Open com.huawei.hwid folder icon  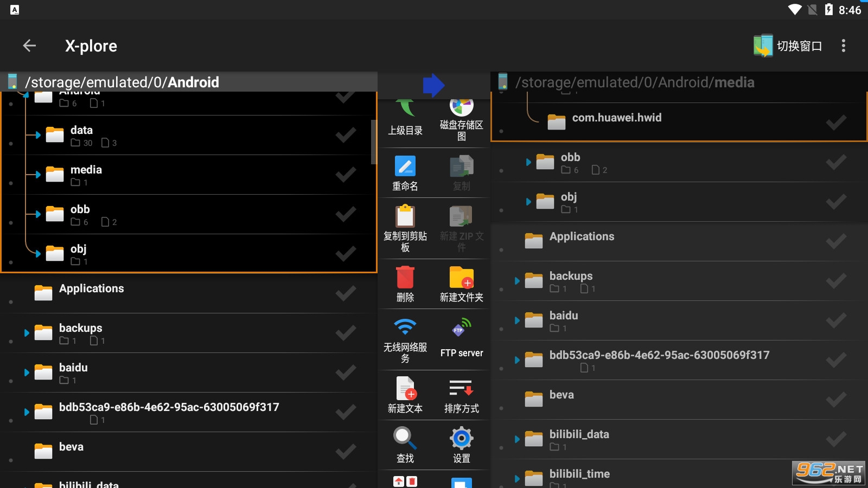click(557, 122)
